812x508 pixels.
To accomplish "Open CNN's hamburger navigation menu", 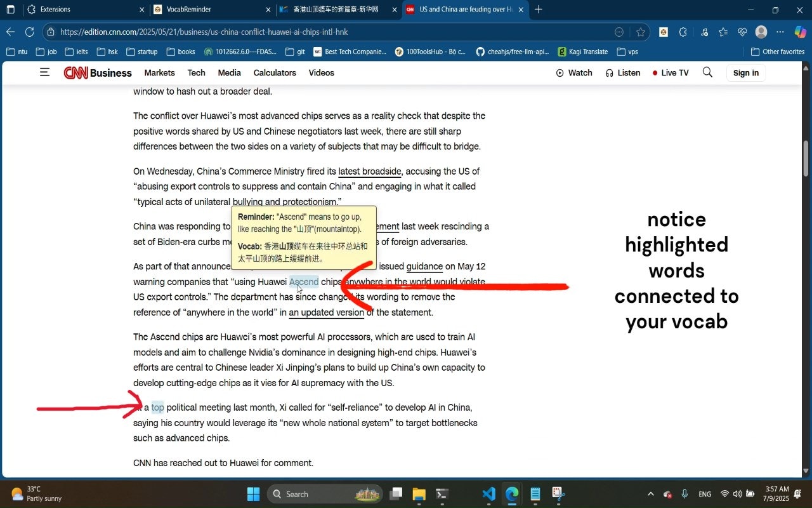I will pyautogui.click(x=44, y=72).
